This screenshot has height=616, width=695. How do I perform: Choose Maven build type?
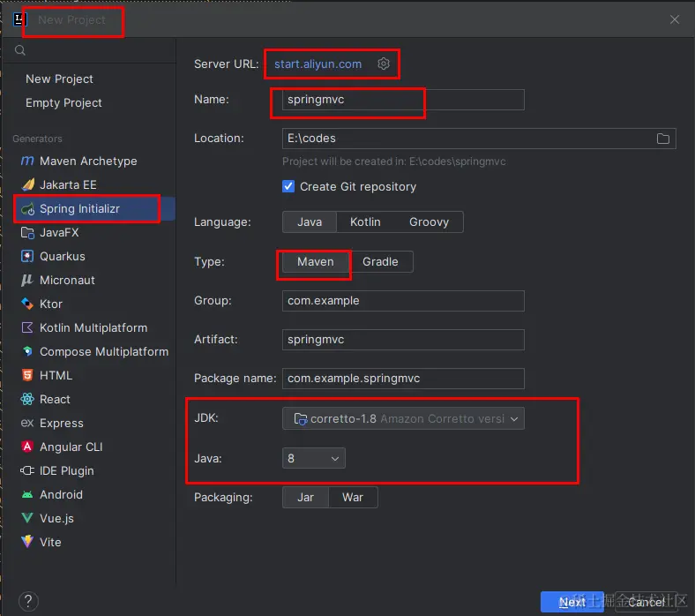pos(315,261)
